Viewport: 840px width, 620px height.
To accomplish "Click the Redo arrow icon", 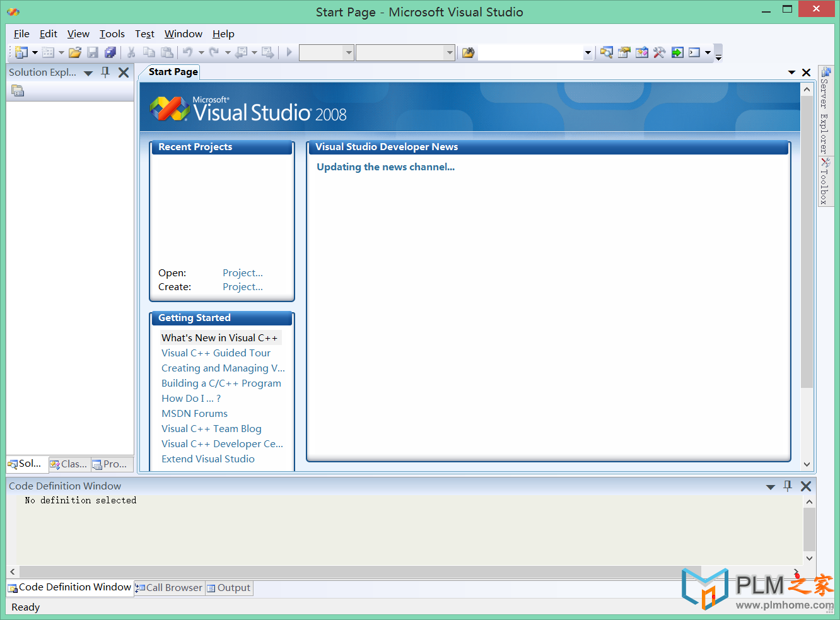I will pyautogui.click(x=214, y=52).
